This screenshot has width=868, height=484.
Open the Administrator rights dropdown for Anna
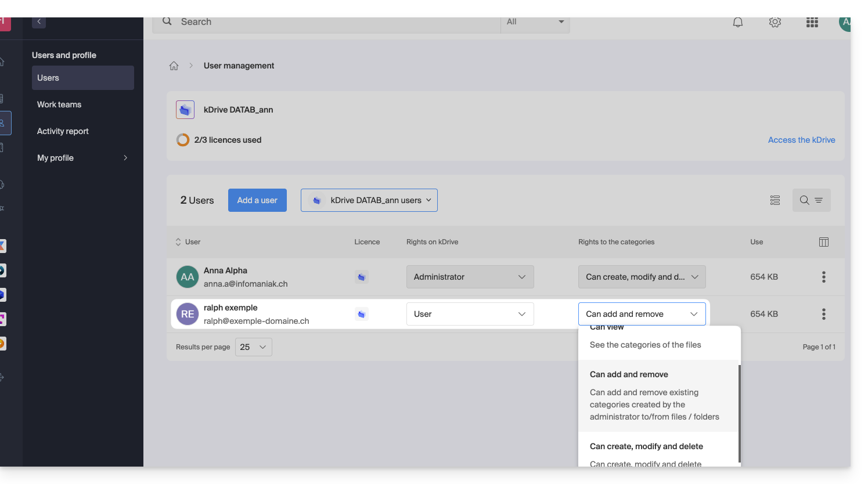pyautogui.click(x=470, y=277)
